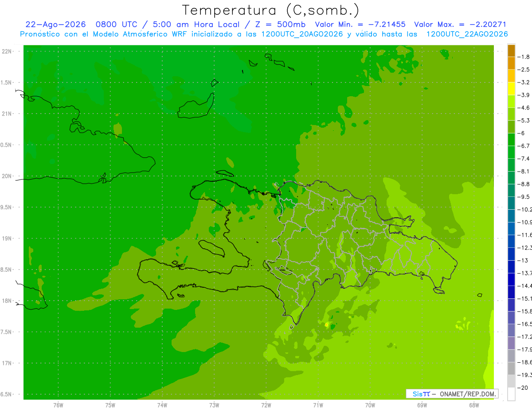Click the '0.5N' latitude label
The width and height of the screenshot is (532, 411).
7,145
